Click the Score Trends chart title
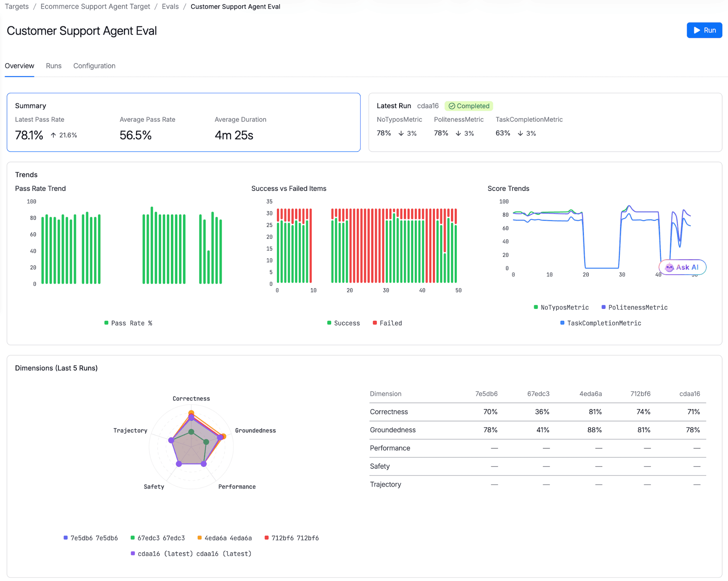Screen dimensions: 728x581 coord(508,189)
